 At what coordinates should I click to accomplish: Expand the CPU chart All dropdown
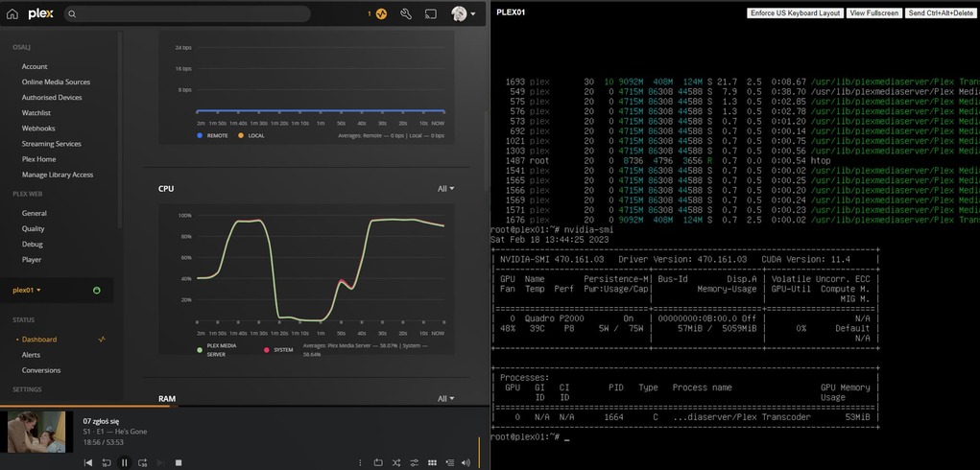pyautogui.click(x=445, y=189)
